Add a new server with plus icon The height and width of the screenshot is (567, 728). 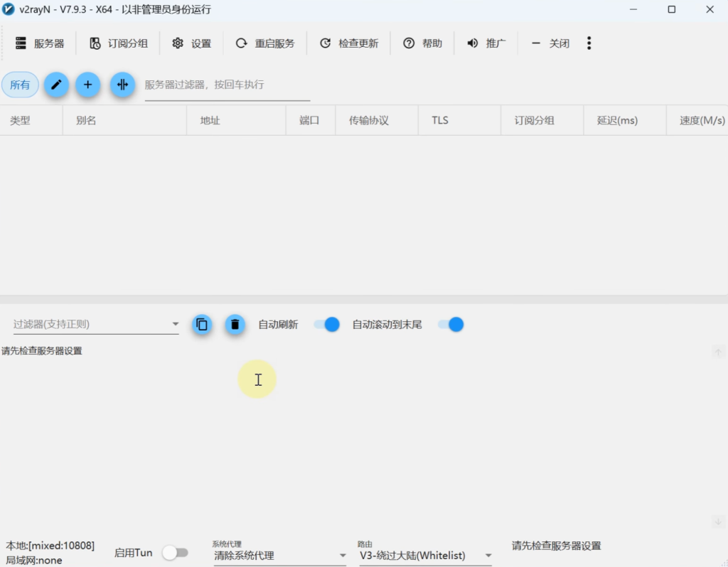click(x=88, y=85)
